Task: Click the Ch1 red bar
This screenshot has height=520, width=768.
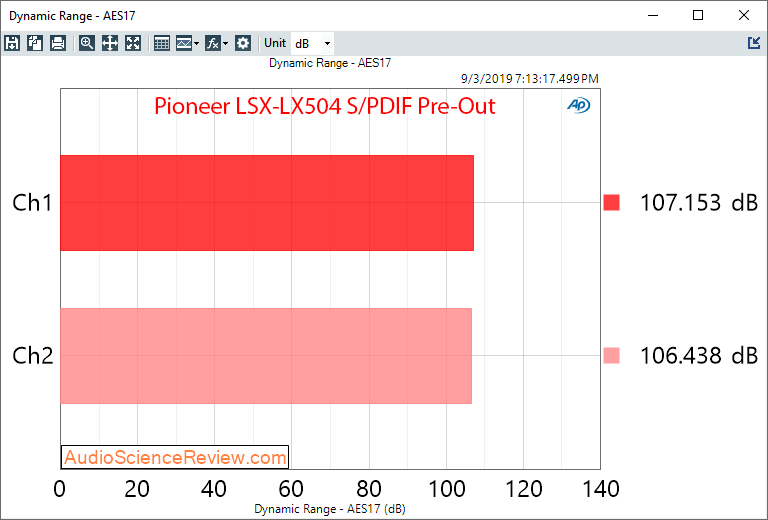Action: (x=267, y=203)
